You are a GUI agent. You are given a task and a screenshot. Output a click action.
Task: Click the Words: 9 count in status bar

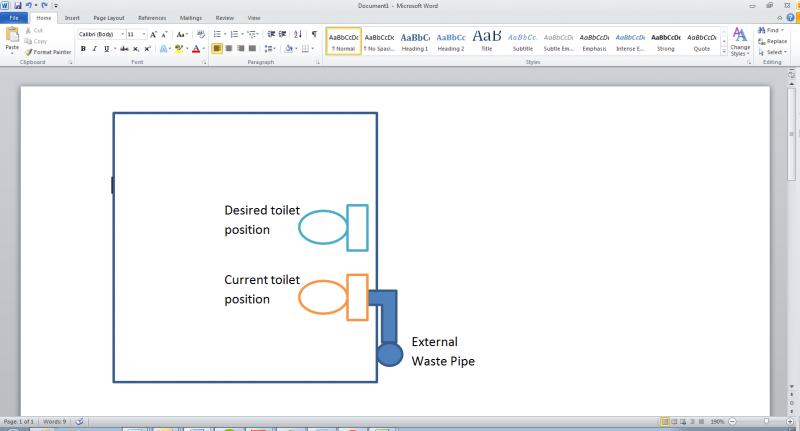pos(55,422)
